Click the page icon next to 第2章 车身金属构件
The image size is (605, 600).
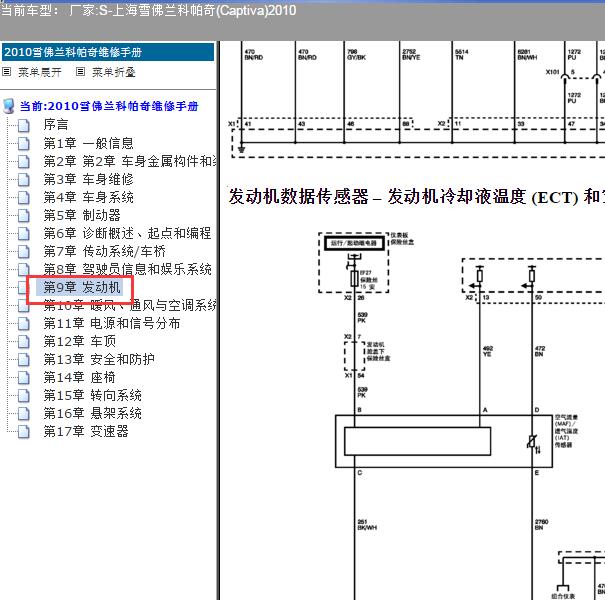[x=24, y=161]
